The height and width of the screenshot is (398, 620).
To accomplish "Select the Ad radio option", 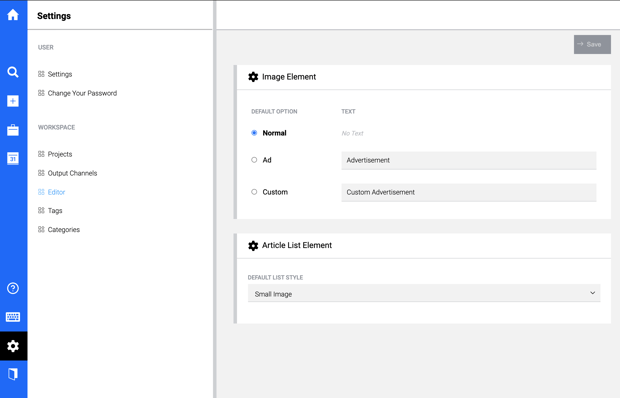I will pyautogui.click(x=254, y=160).
